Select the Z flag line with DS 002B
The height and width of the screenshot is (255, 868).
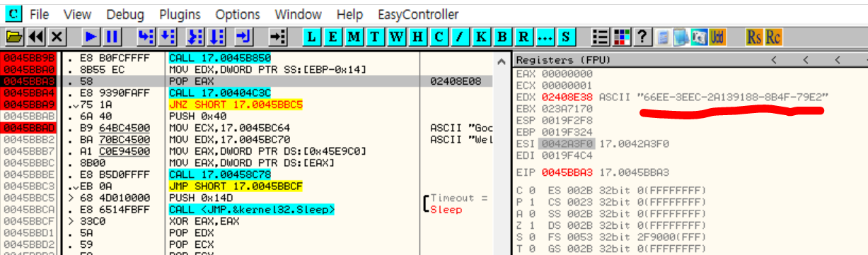611,226
